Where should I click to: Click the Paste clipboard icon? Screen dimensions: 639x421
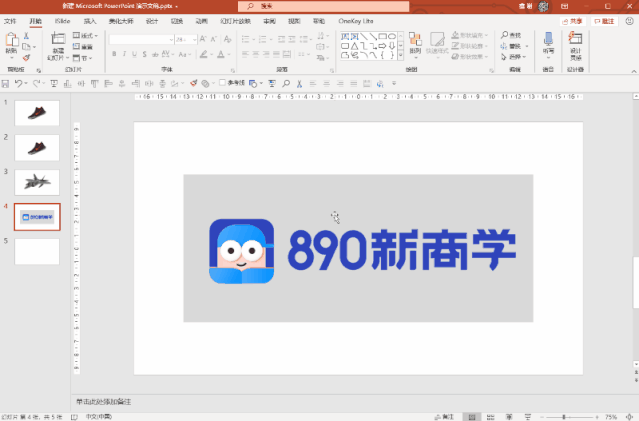(11, 40)
